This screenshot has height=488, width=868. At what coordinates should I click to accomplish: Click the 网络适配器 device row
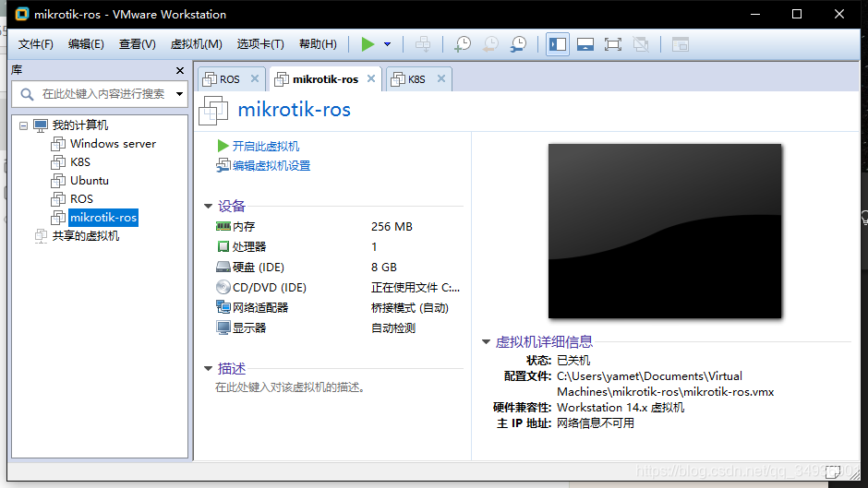339,307
